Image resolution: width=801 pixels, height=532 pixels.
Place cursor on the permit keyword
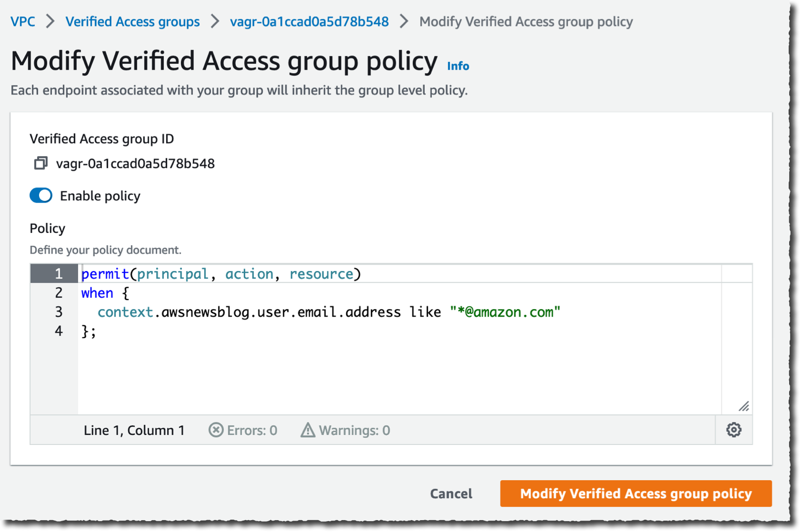(105, 274)
